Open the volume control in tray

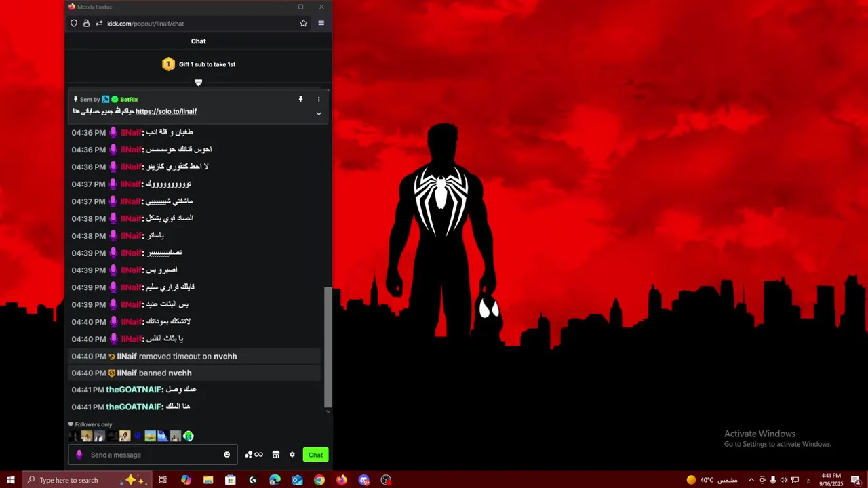pos(784,480)
